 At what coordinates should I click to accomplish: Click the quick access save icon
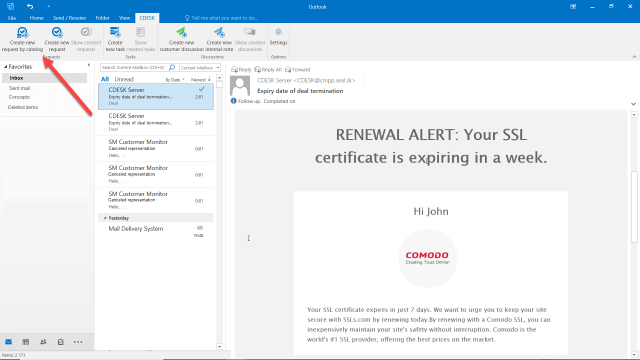coord(11,6)
